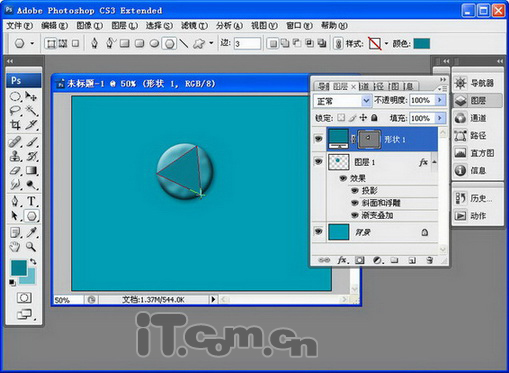
Task: Choose Custom Shape tool in options bar
Action: pyautogui.click(x=199, y=43)
